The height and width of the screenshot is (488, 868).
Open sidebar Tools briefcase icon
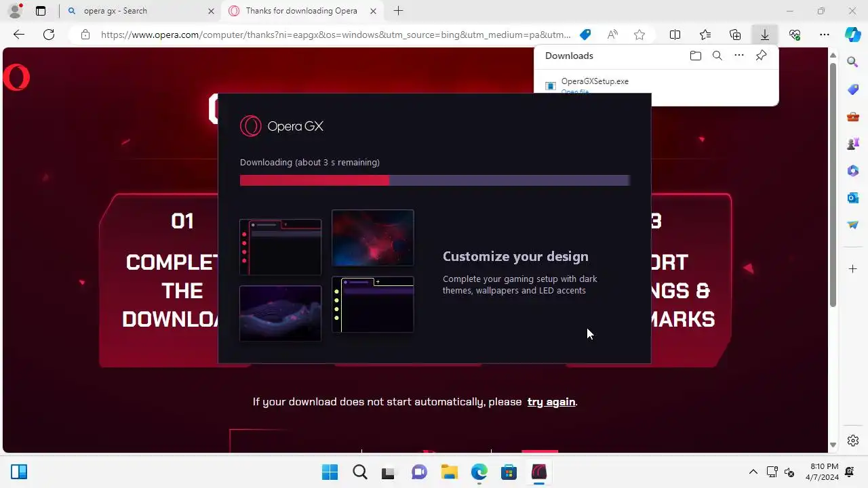click(853, 117)
